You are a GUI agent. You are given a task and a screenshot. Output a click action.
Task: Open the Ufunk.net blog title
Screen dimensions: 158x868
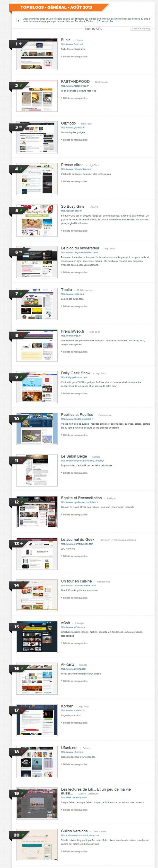(69, 748)
